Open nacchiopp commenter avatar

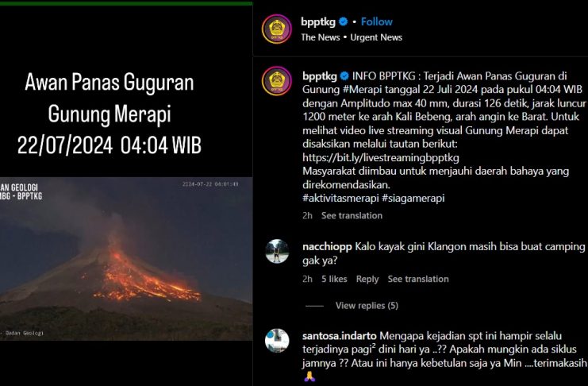(x=277, y=251)
